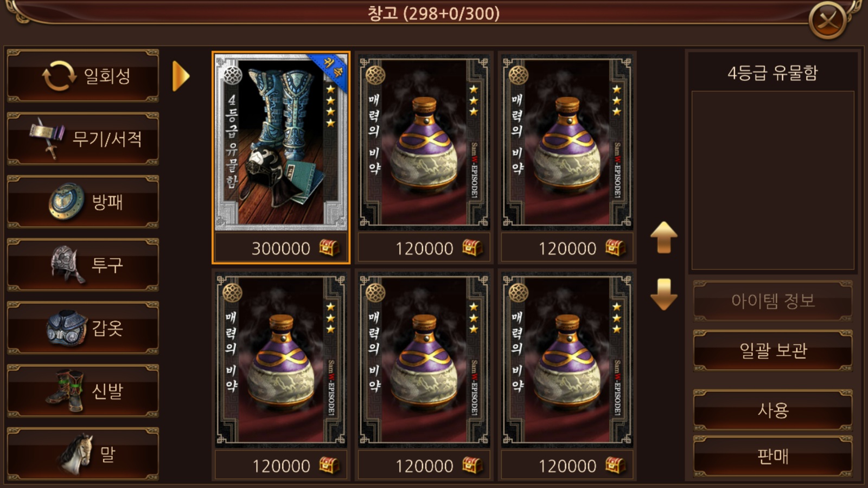The height and width of the screenshot is (488, 868).
Task: Select the 말 horse category
Action: (x=83, y=453)
